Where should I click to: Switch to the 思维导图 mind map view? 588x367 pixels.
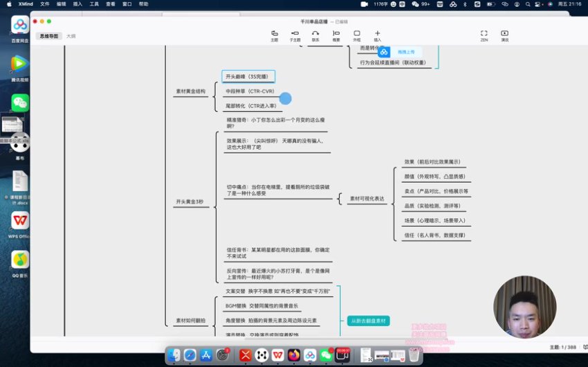pyautogui.click(x=49, y=35)
